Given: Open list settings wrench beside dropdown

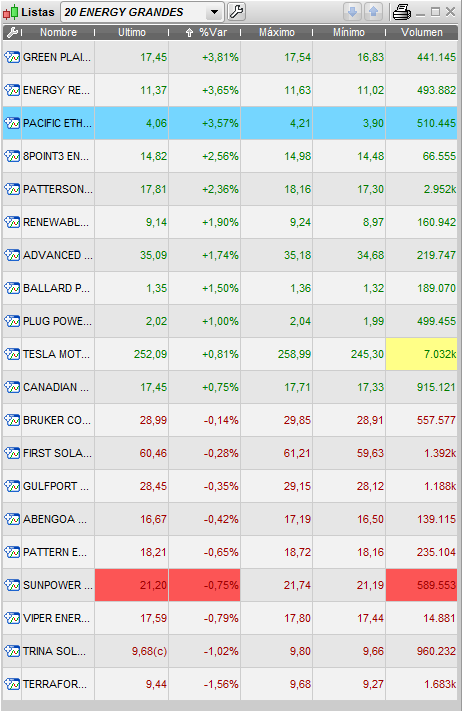Looking at the screenshot, I should click(236, 12).
